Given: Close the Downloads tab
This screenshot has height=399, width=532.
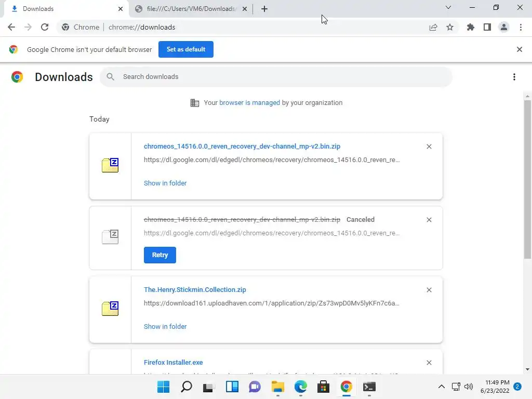Looking at the screenshot, I should click(x=121, y=9).
